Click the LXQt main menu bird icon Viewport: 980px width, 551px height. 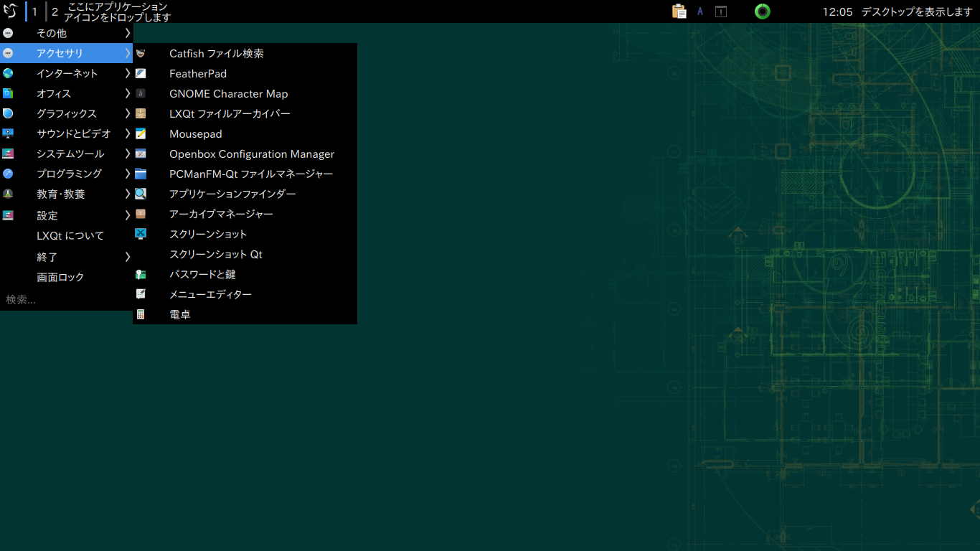(10, 11)
